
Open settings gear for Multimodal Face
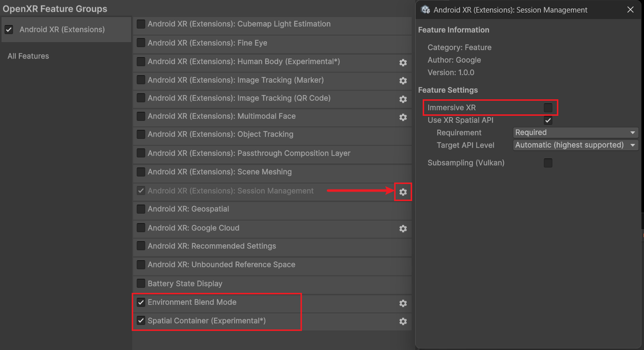(403, 117)
